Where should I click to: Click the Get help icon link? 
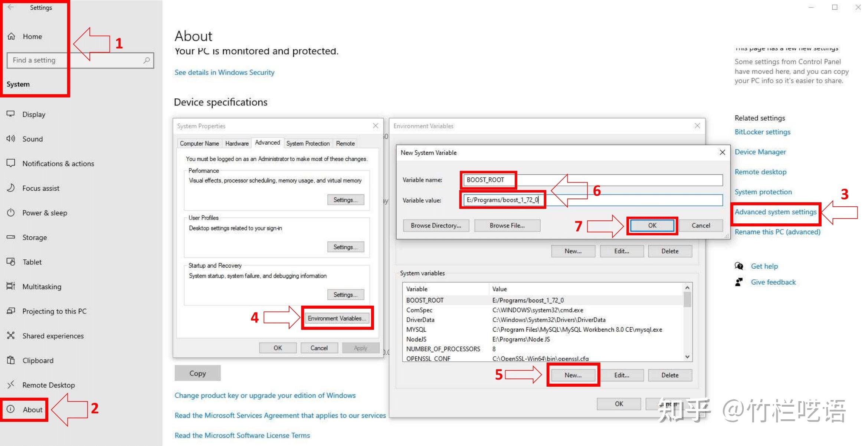point(739,266)
